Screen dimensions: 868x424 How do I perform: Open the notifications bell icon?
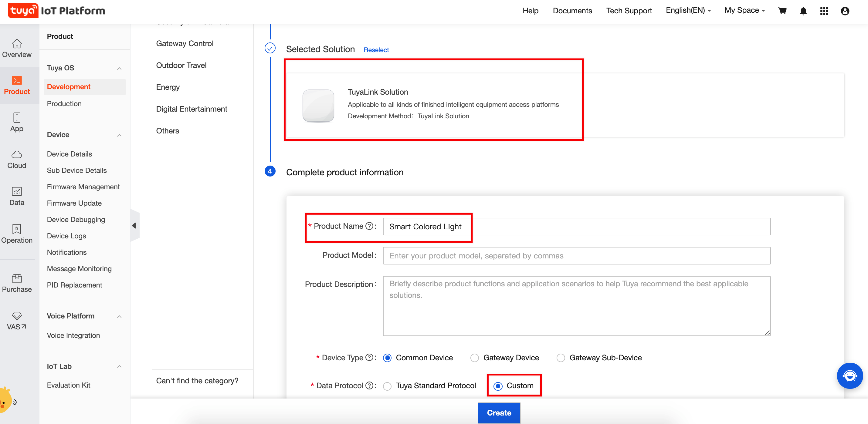[803, 11]
